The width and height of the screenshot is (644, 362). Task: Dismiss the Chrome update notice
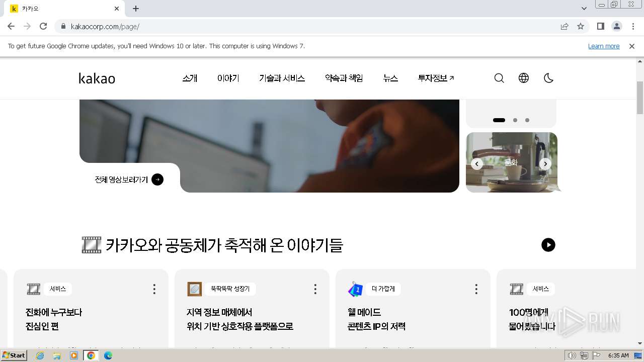[x=632, y=46]
